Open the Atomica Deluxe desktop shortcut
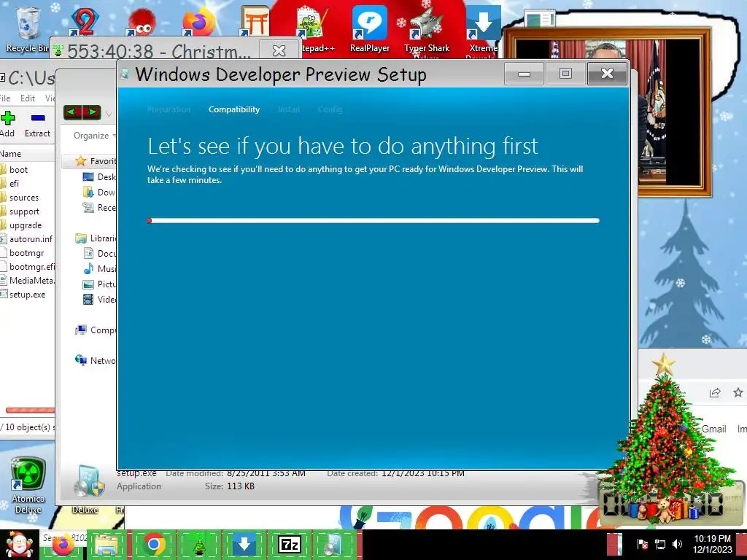This screenshot has height=560, width=747. [x=28, y=485]
